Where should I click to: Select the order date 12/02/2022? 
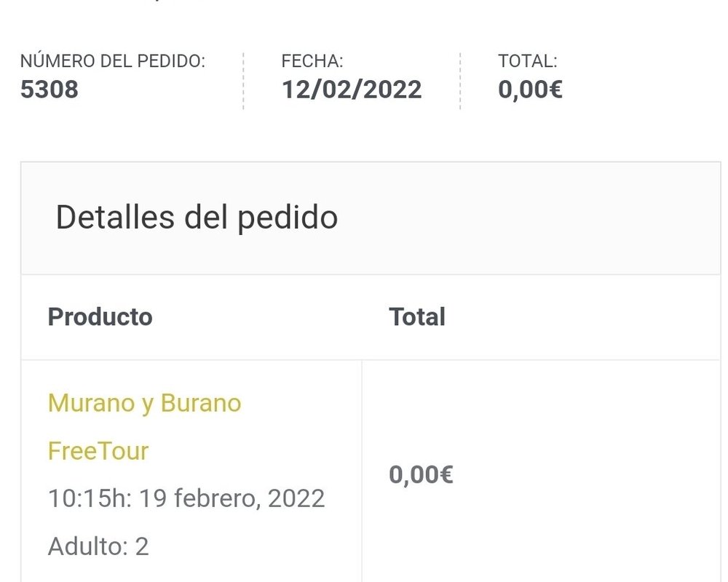[352, 89]
